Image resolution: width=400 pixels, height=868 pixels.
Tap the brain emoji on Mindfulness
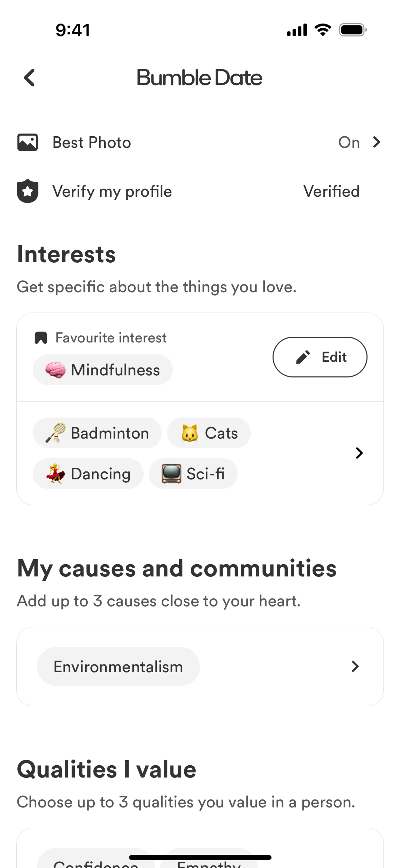pyautogui.click(x=56, y=370)
